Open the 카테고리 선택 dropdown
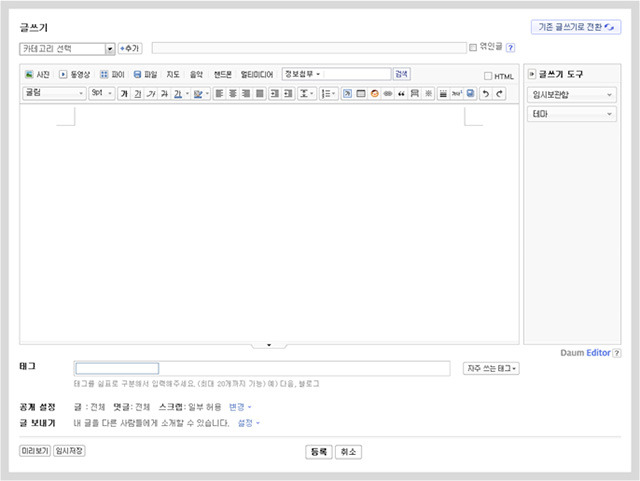 click(x=67, y=49)
